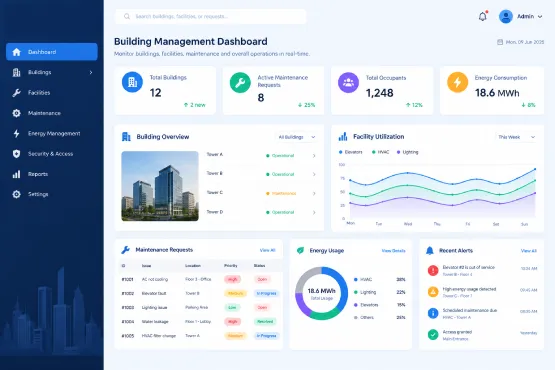The height and width of the screenshot is (370, 555).
Task: Click the Maintenance gear sidebar icon
Action: (16, 113)
